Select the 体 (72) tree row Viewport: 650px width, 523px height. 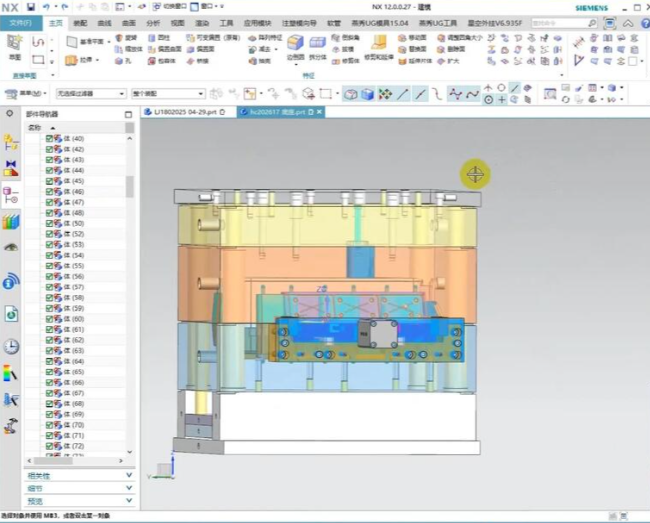(x=75, y=446)
